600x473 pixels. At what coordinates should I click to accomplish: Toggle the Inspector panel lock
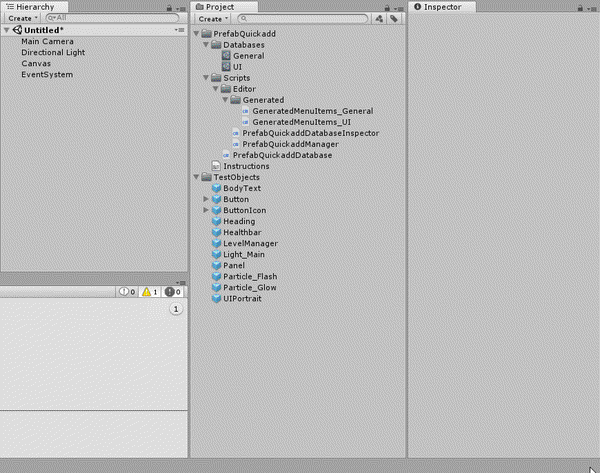(582, 8)
